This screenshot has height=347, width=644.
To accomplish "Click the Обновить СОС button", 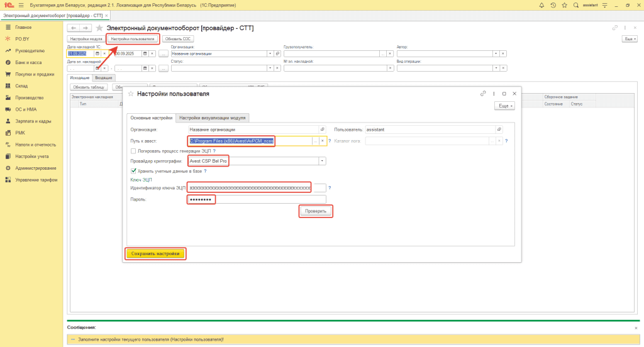I will (x=178, y=39).
